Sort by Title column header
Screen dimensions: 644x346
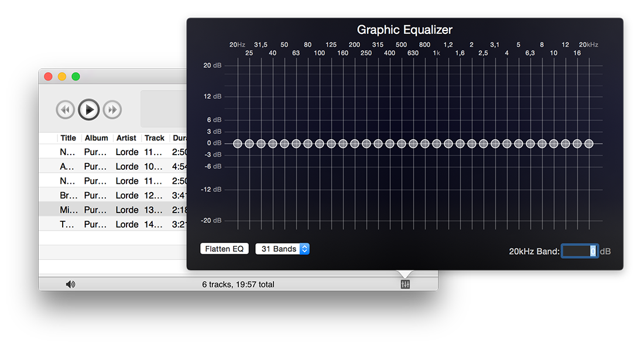pyautogui.click(x=68, y=138)
